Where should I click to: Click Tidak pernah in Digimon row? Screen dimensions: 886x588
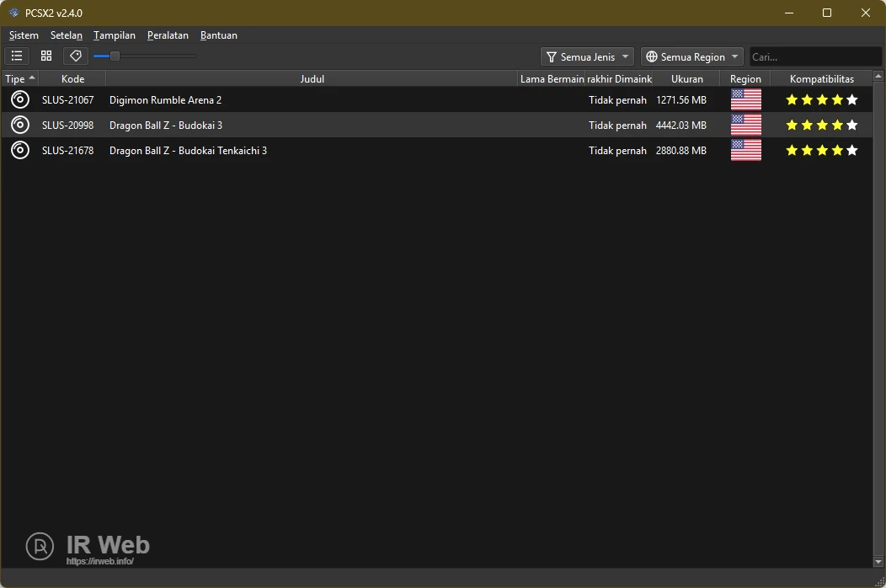[617, 100]
